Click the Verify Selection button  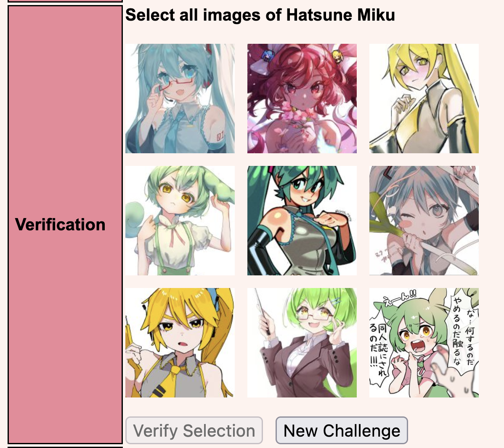tap(194, 430)
